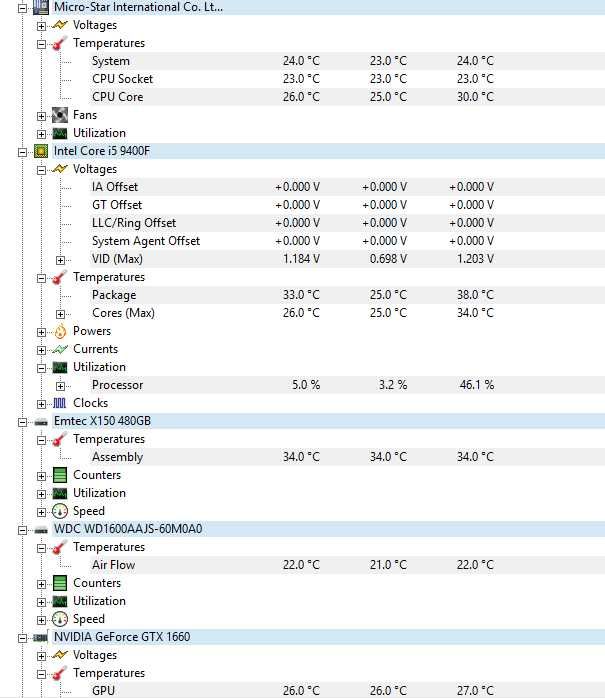Click the thermometer icon of Intel Temperatures
The image size is (605, 698).
pos(60,277)
